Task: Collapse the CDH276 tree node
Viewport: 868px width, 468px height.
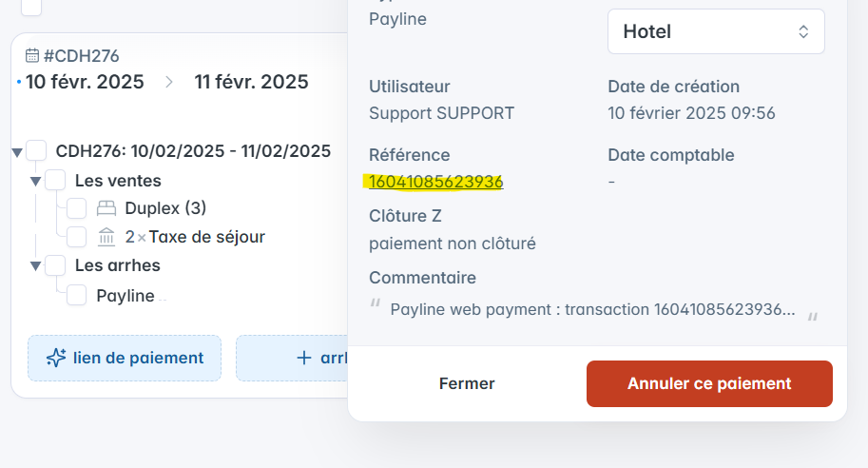Action: (17, 152)
